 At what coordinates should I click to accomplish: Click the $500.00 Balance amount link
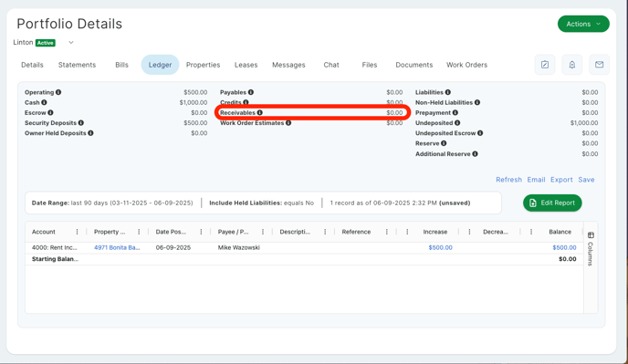tap(564, 247)
